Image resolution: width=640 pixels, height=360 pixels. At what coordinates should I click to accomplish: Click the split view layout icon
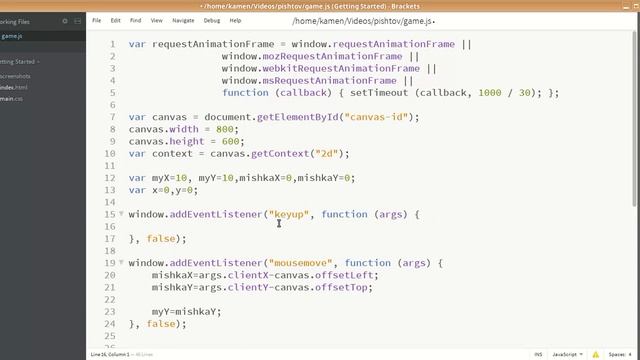[78, 21]
